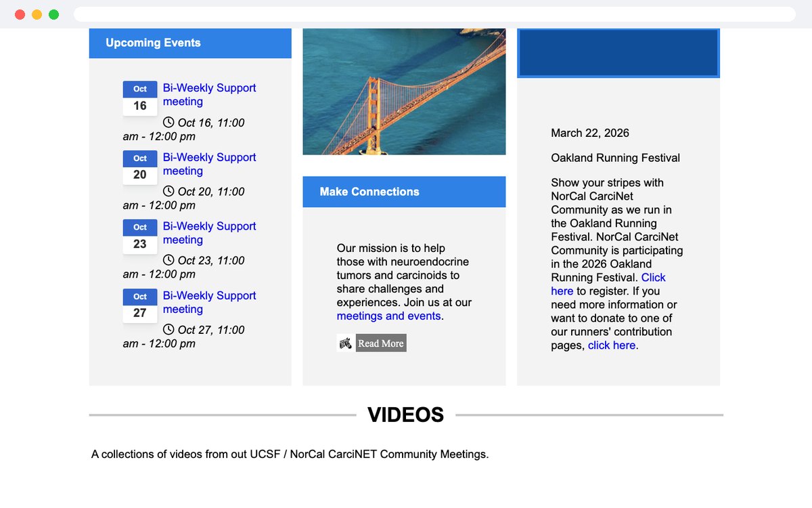Click the 'VIDEOS' section heading

pos(406,415)
